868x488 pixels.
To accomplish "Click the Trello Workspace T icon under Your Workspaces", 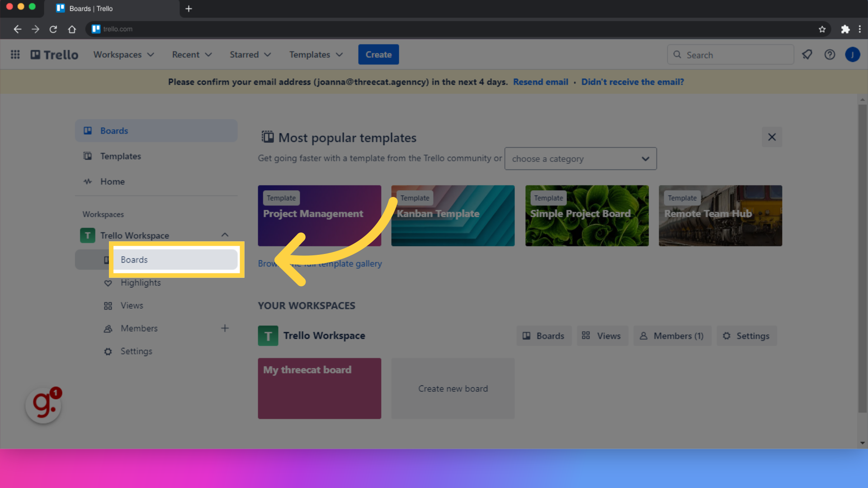I will coord(268,336).
